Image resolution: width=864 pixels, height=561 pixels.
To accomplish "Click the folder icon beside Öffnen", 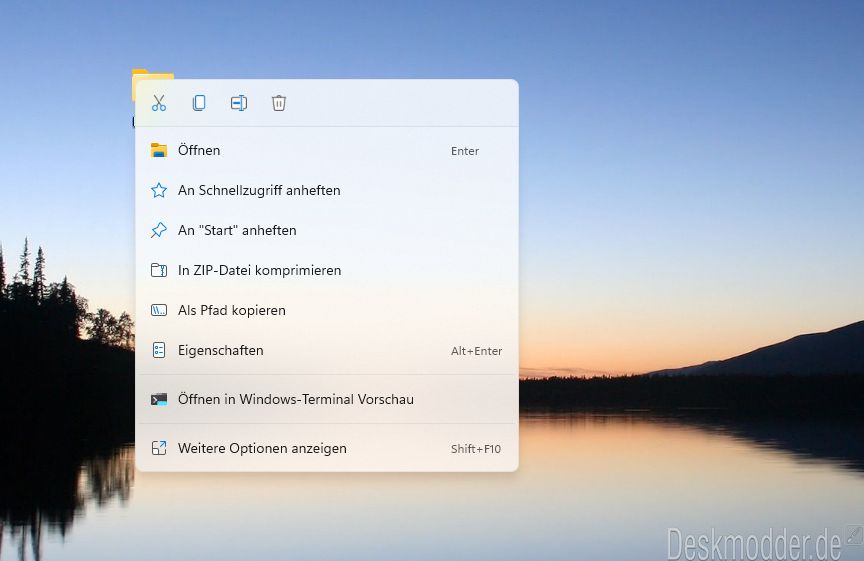I will coord(159,150).
